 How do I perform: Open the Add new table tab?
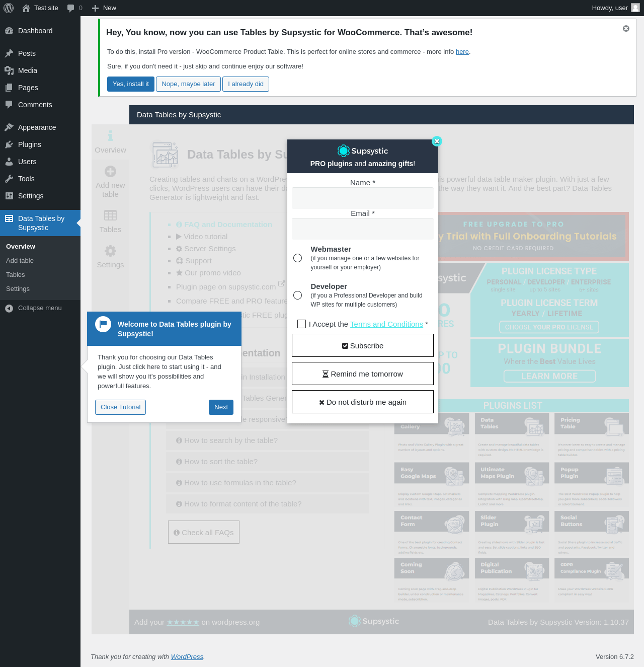[110, 182]
